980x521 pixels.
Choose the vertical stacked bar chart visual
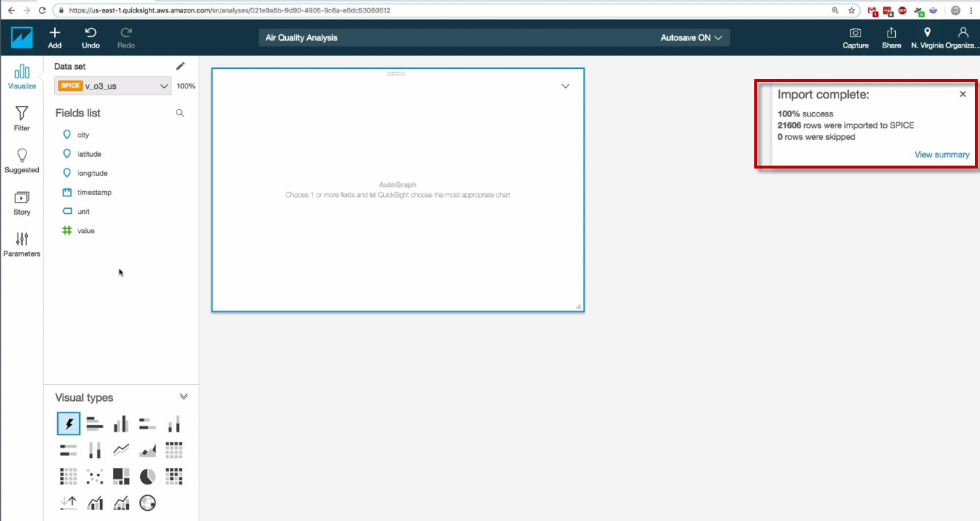tap(174, 424)
